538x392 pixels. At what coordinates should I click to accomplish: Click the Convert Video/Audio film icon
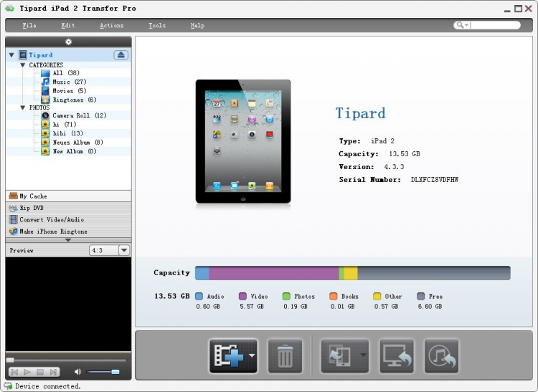pos(14,219)
